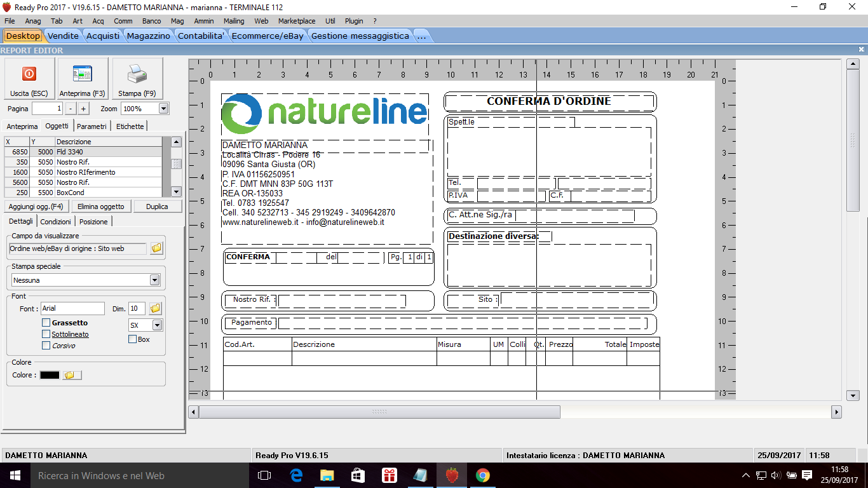The height and width of the screenshot is (488, 868).
Task: Open the Anag menu
Action: point(33,21)
